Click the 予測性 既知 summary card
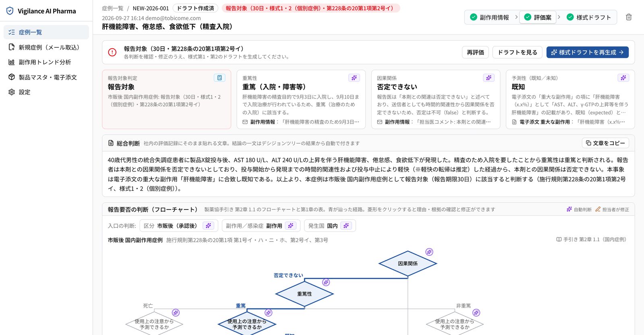The height and width of the screenshot is (335, 644). [570, 99]
